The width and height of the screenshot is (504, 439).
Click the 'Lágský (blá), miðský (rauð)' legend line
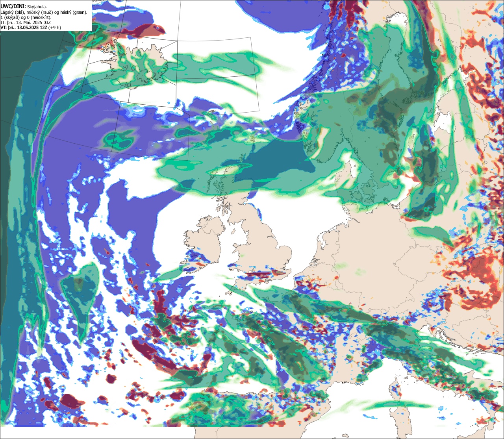tap(44, 12)
